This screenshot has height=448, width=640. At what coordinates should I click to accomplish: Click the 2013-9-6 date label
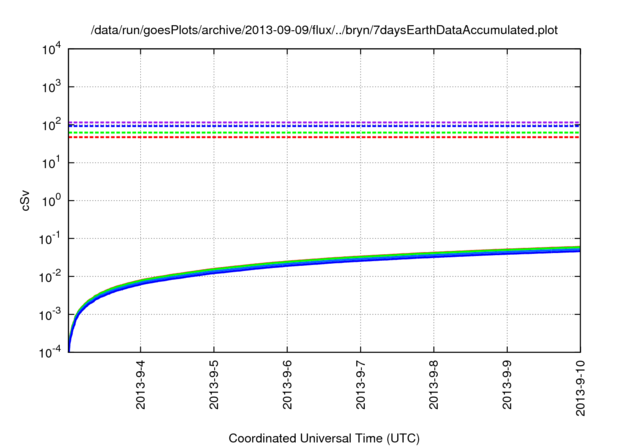coord(287,385)
